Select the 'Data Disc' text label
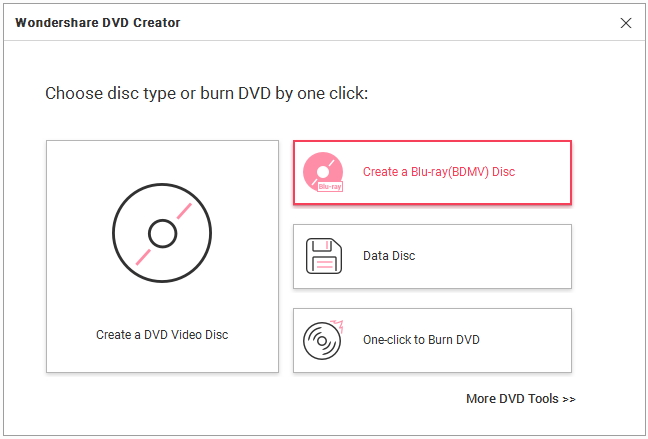 click(389, 256)
